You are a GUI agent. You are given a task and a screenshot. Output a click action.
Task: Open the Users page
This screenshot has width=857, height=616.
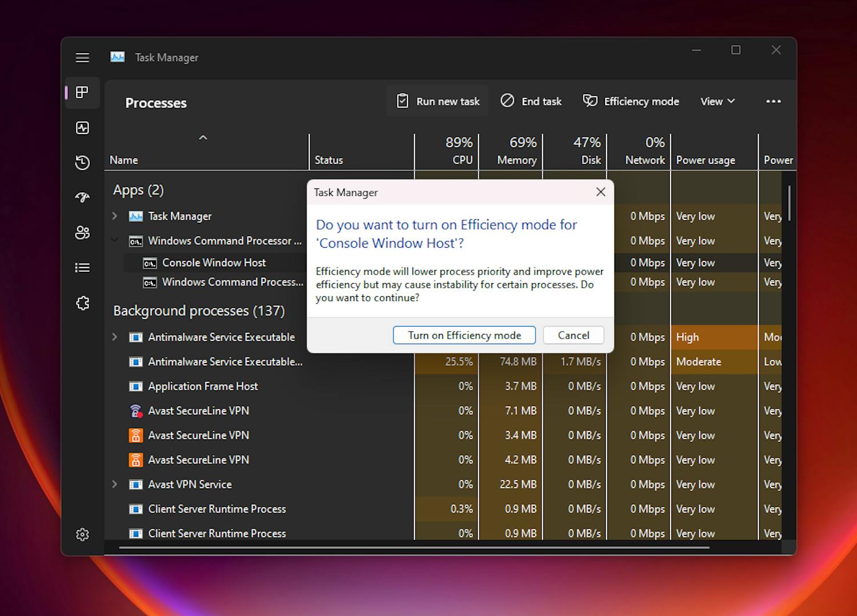click(82, 233)
